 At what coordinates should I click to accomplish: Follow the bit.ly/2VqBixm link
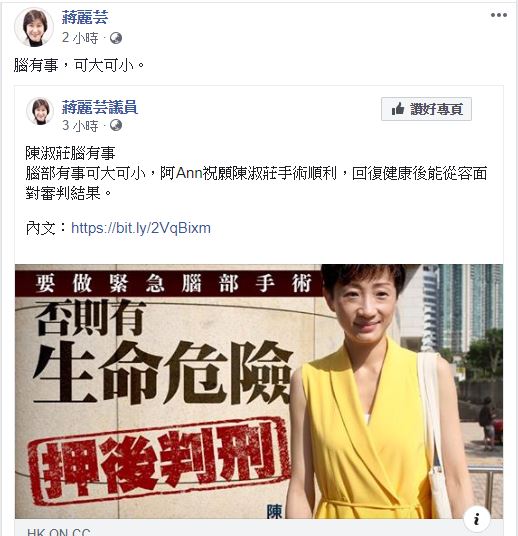[x=141, y=228]
